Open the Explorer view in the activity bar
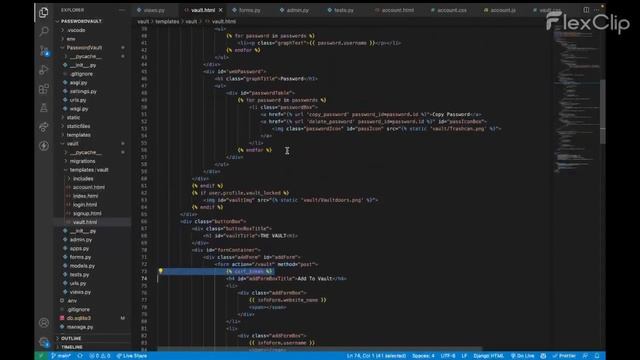This screenshot has height=360, width=640. tap(44, 12)
